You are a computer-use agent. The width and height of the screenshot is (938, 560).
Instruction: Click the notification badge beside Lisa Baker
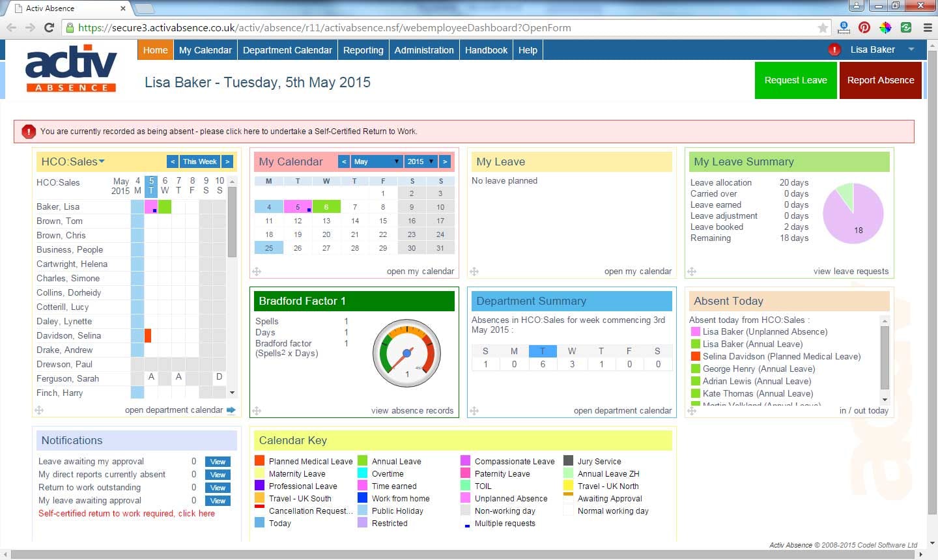pyautogui.click(x=834, y=49)
